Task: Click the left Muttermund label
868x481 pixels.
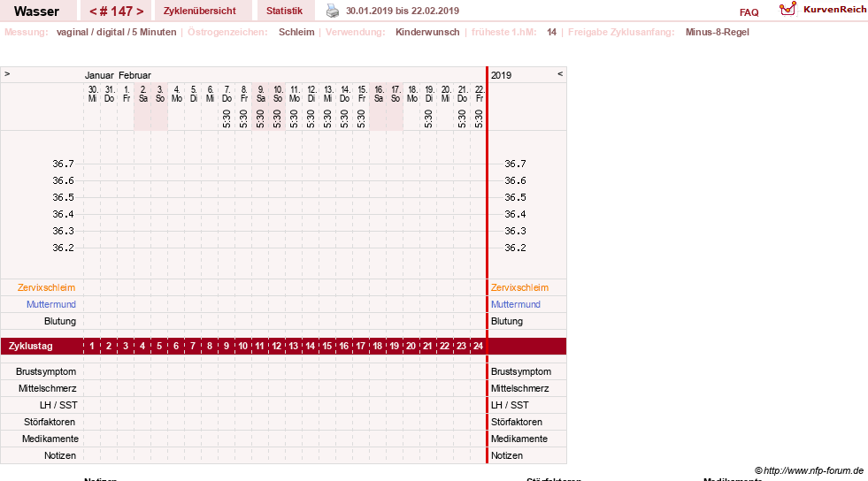Action: [51, 304]
